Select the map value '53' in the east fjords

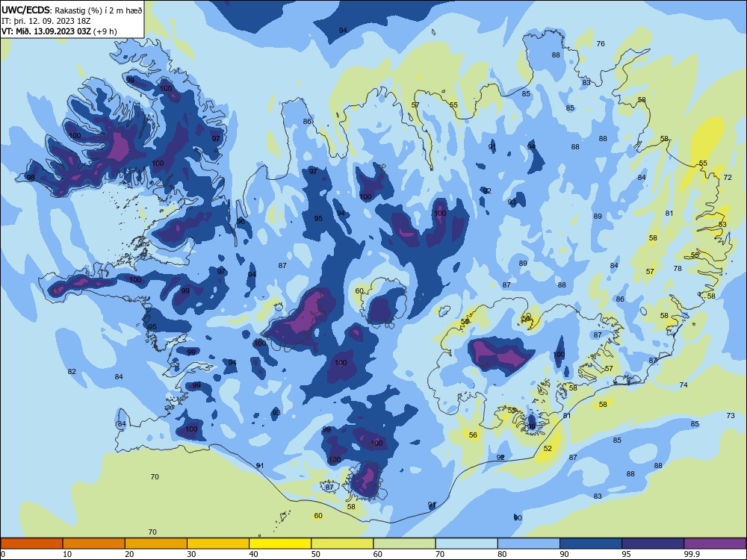(x=722, y=224)
